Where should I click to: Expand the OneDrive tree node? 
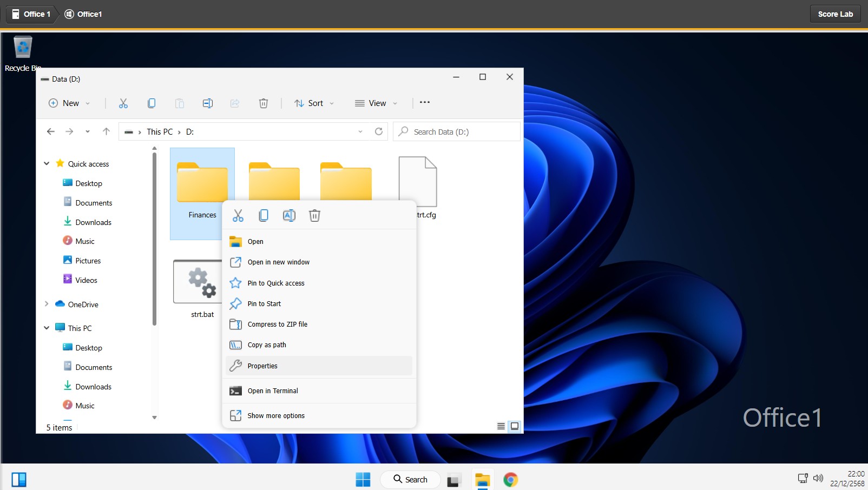pos(47,304)
